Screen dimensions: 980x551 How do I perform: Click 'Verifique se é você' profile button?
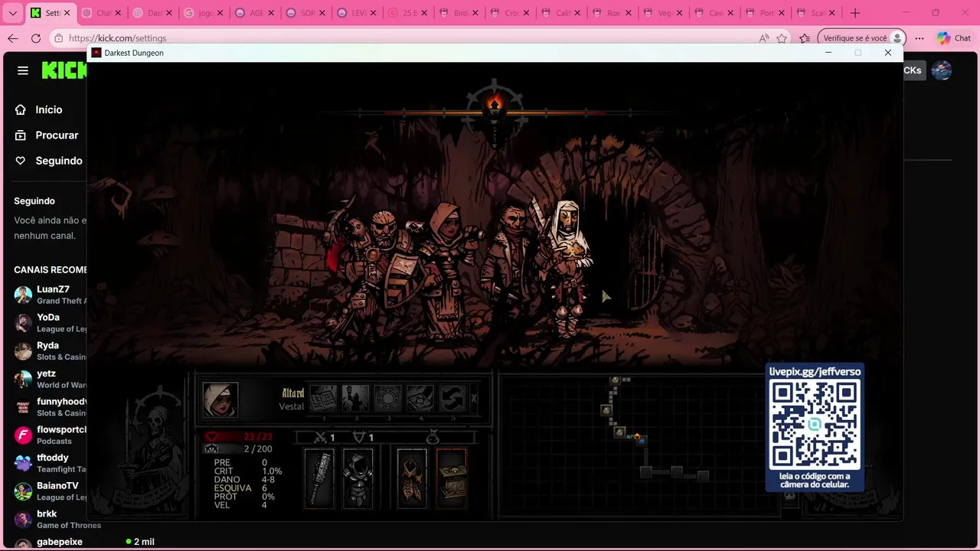point(861,38)
